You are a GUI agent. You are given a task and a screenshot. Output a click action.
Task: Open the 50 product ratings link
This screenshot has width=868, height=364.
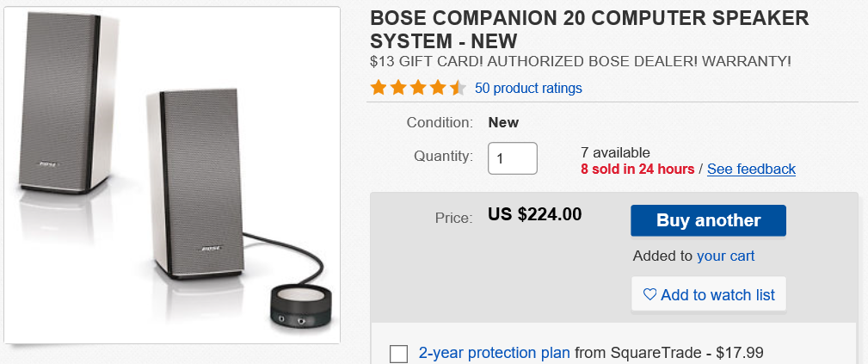pyautogui.click(x=528, y=88)
